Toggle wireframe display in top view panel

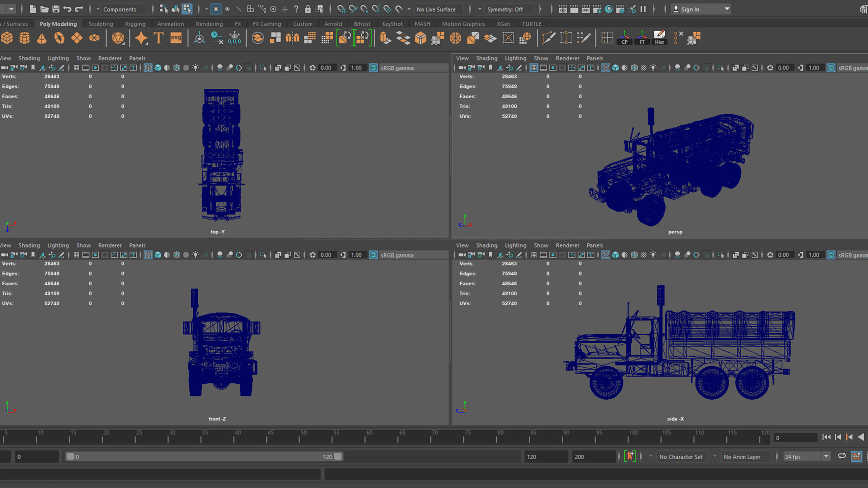pos(148,68)
